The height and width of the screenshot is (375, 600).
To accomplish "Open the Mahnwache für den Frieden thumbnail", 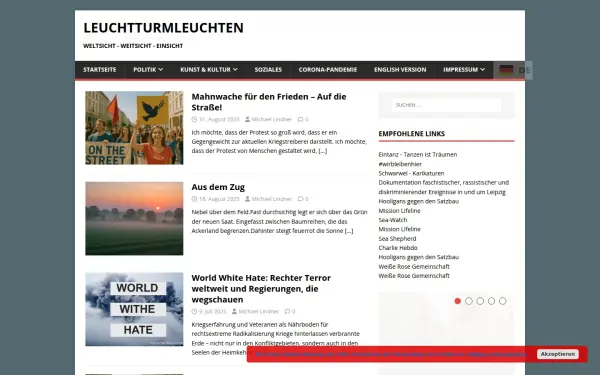I will click(134, 128).
